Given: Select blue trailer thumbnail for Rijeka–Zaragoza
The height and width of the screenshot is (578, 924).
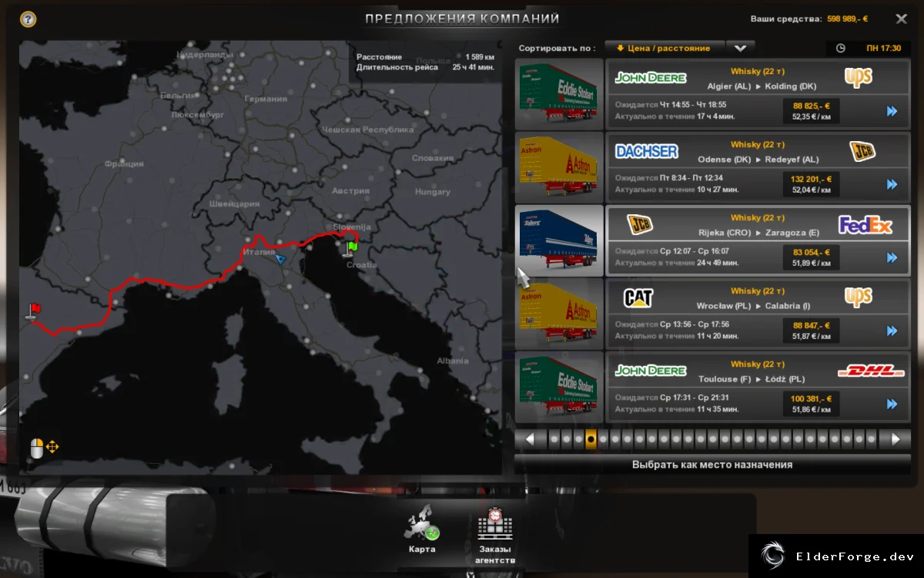Looking at the screenshot, I should [559, 240].
